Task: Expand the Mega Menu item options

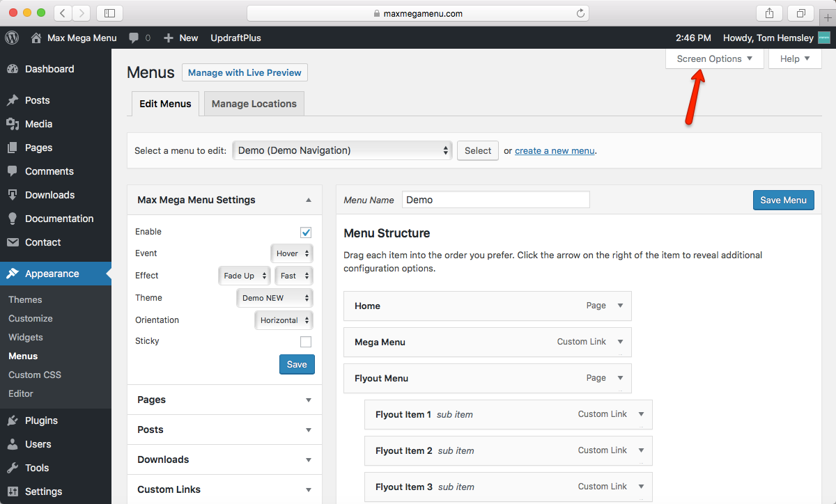Action: coord(620,342)
